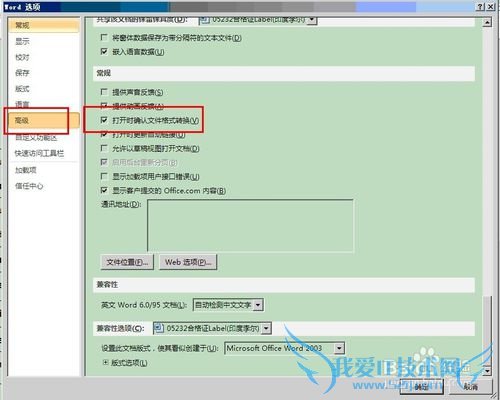Enable 将窗体数据保存为带分隔符的文本文件 checkbox
The width and height of the screenshot is (500, 400).
pyautogui.click(x=104, y=37)
